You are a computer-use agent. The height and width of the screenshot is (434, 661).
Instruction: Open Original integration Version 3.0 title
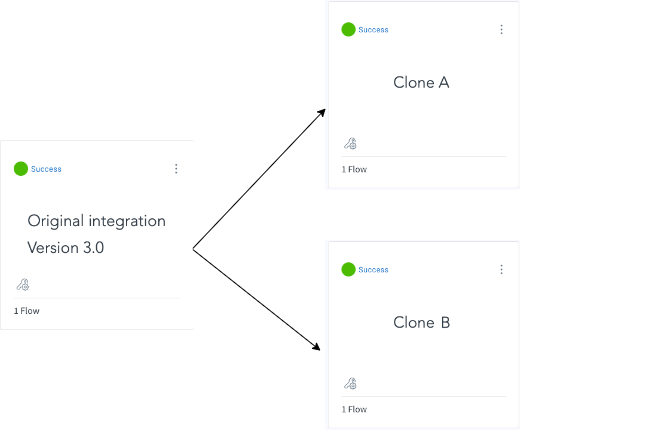(x=97, y=234)
